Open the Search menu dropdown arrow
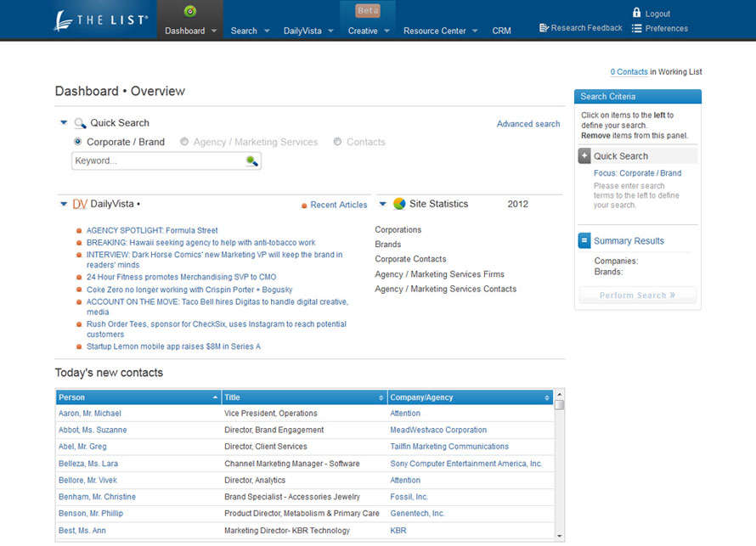 (267, 31)
